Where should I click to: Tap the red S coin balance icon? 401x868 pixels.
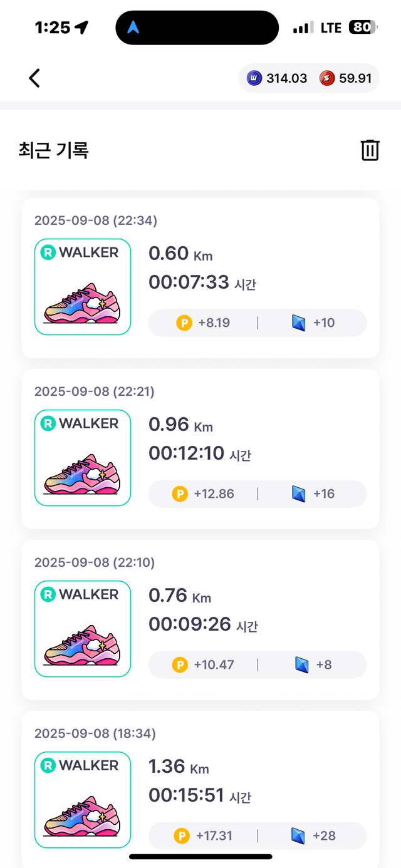pos(326,78)
